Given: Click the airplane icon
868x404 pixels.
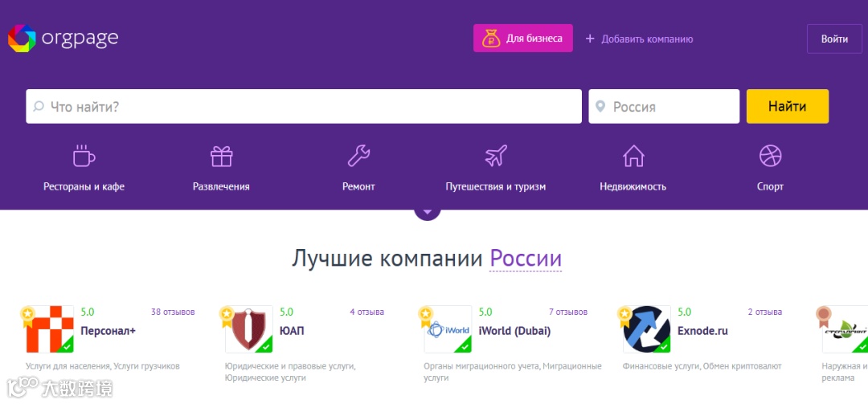Looking at the screenshot, I should point(496,156).
